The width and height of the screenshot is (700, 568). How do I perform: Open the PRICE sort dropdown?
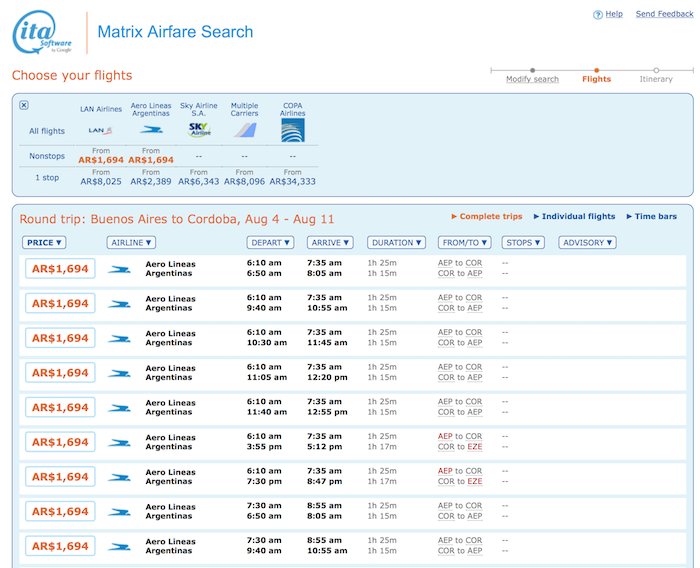point(44,242)
